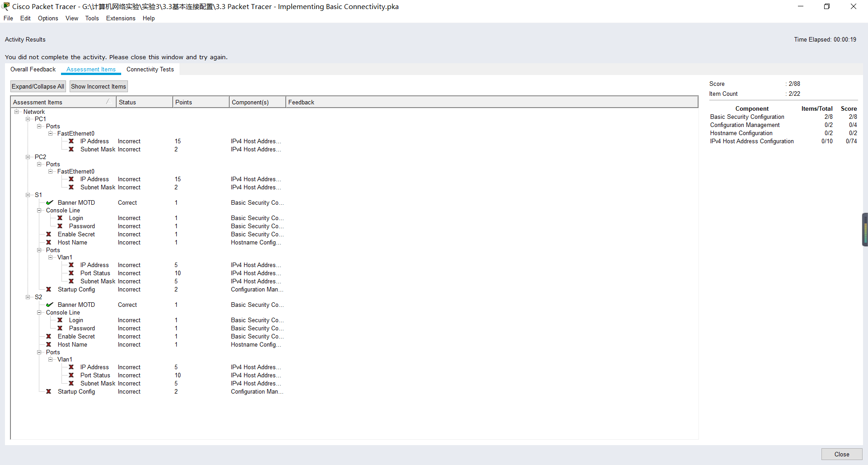This screenshot has height=465, width=868.
Task: Open the Tools menu
Action: [92, 19]
